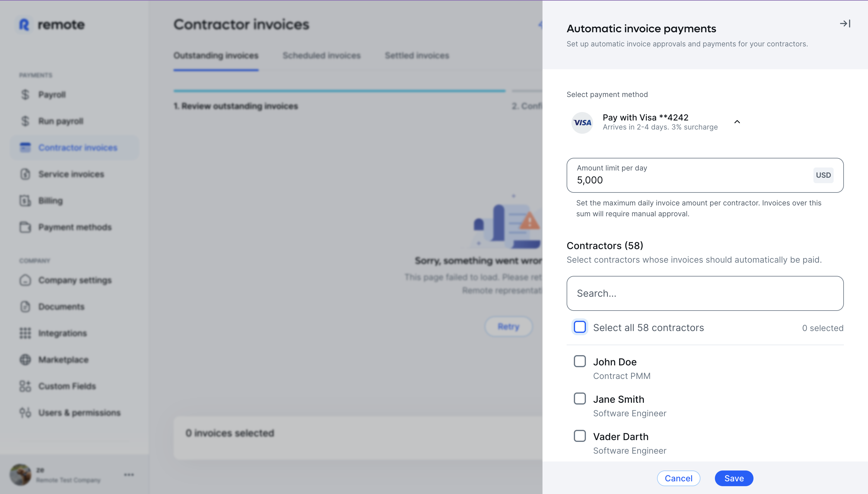Check the Jane Smith checkbox
Viewport: 868px width, 494px height.
point(580,398)
